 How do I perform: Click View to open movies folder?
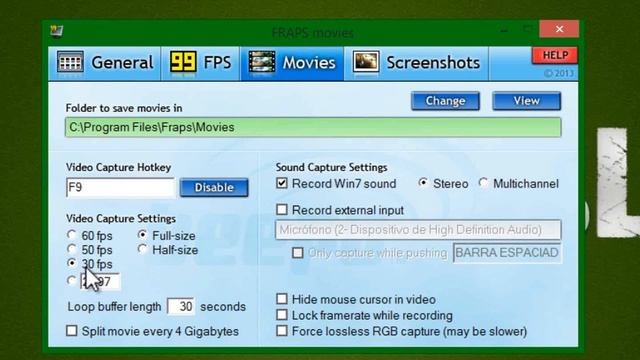(527, 101)
